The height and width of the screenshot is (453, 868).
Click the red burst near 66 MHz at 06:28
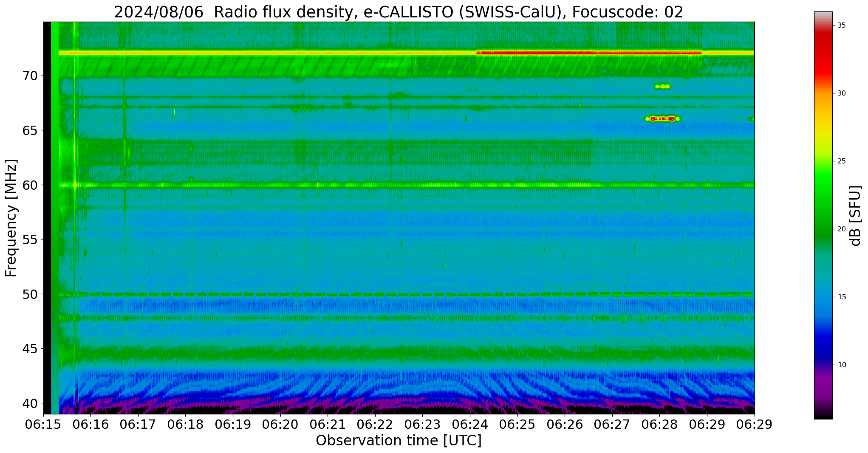[662, 119]
